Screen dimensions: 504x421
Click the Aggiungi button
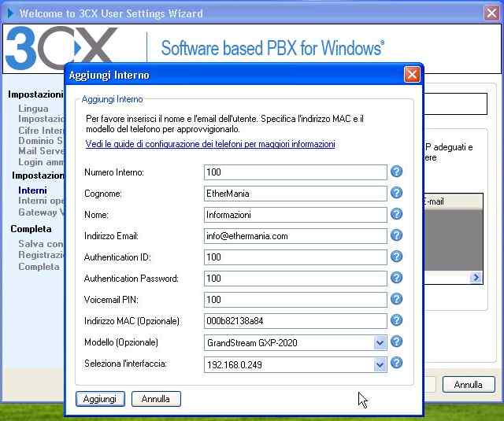[100, 399]
